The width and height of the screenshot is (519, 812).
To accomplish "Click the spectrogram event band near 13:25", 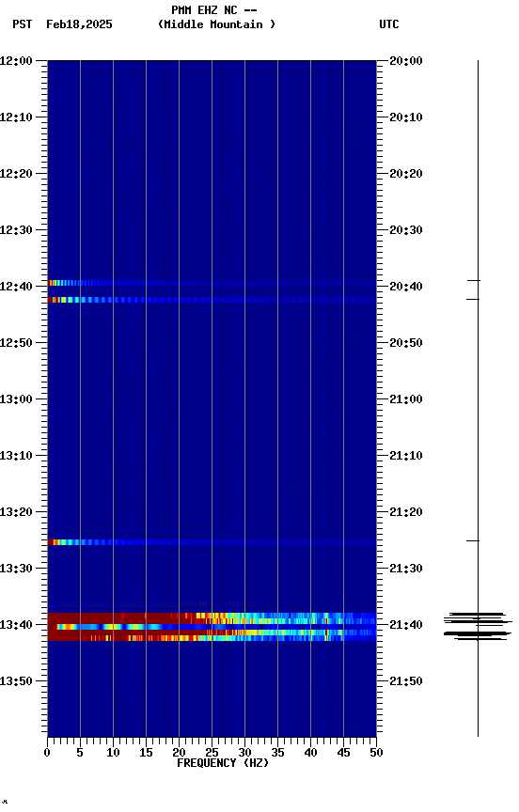I will pyautogui.click(x=212, y=542).
